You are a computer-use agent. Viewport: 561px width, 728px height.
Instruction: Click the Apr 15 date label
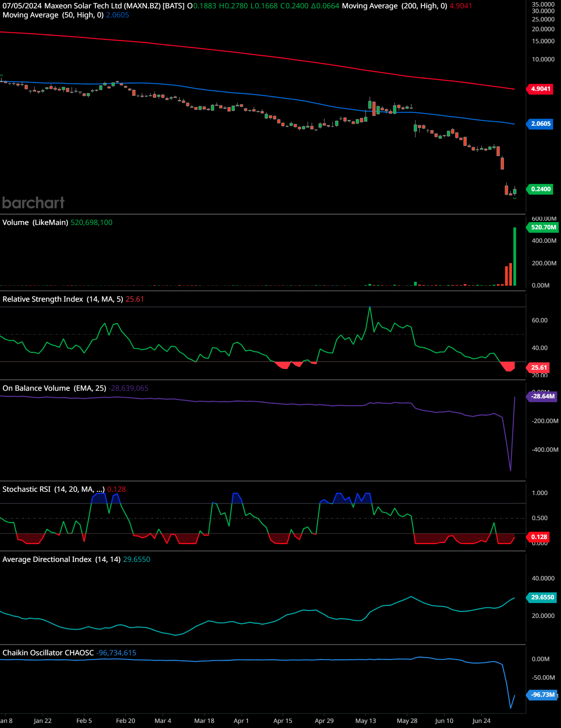283,721
